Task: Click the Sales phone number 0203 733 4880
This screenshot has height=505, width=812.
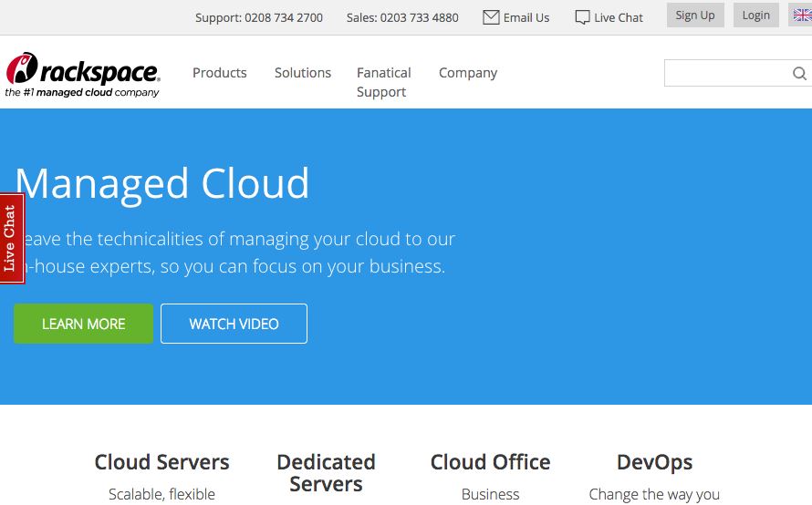Action: [x=420, y=17]
